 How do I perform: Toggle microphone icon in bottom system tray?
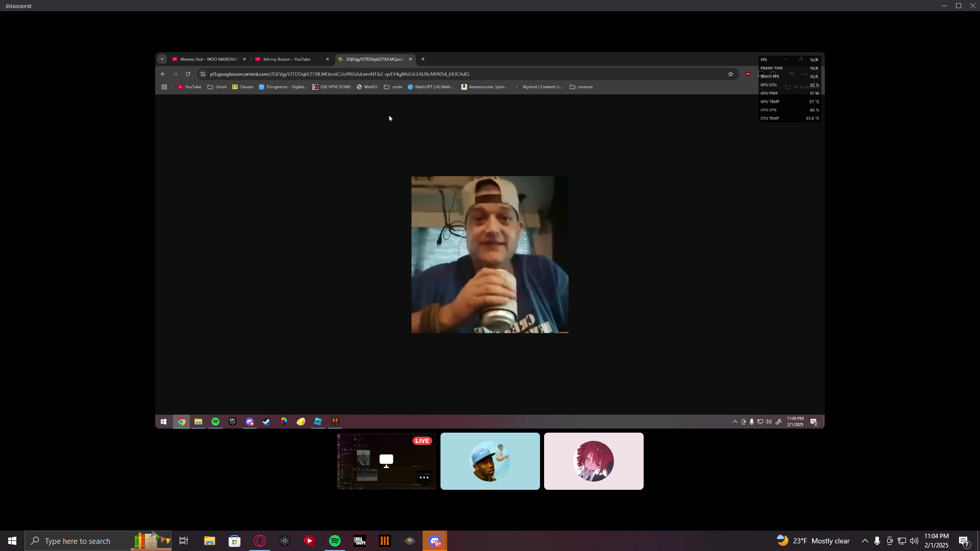tap(877, 541)
